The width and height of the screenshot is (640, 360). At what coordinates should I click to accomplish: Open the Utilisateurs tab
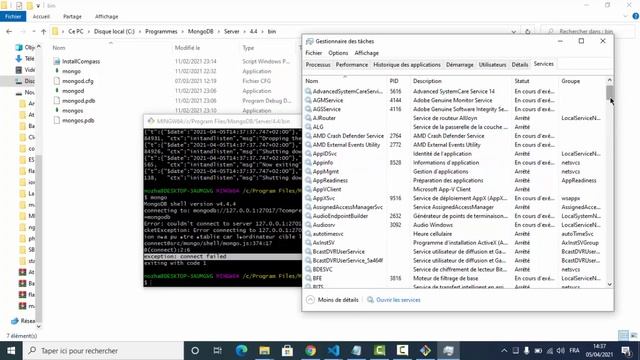[x=492, y=65]
